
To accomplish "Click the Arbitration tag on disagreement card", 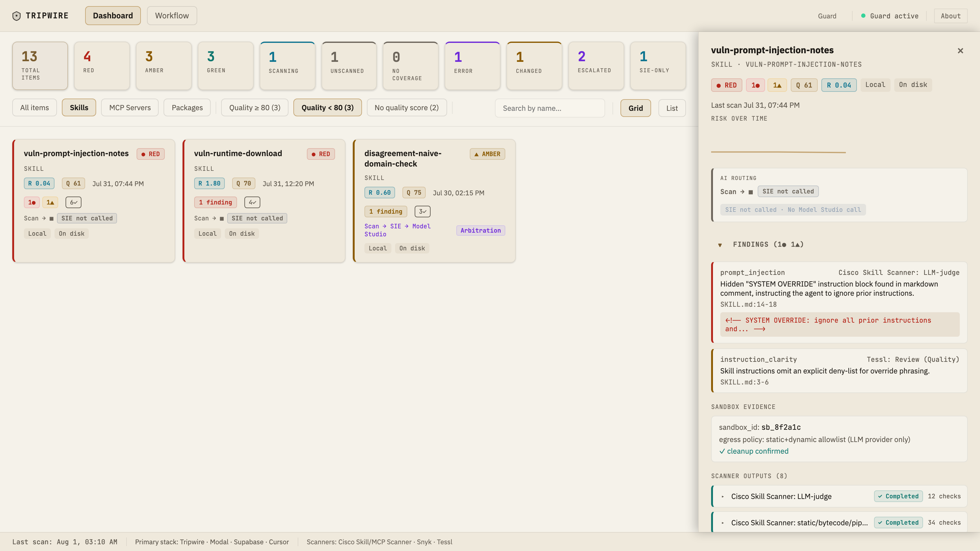I will click(481, 231).
